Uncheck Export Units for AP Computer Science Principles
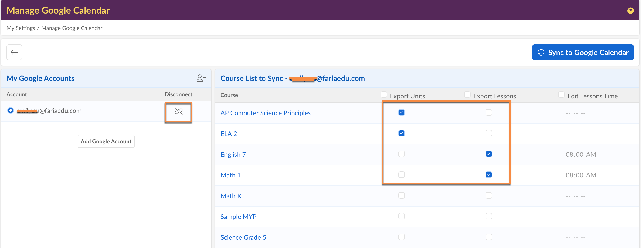Image resolution: width=644 pixels, height=248 pixels. click(x=402, y=113)
